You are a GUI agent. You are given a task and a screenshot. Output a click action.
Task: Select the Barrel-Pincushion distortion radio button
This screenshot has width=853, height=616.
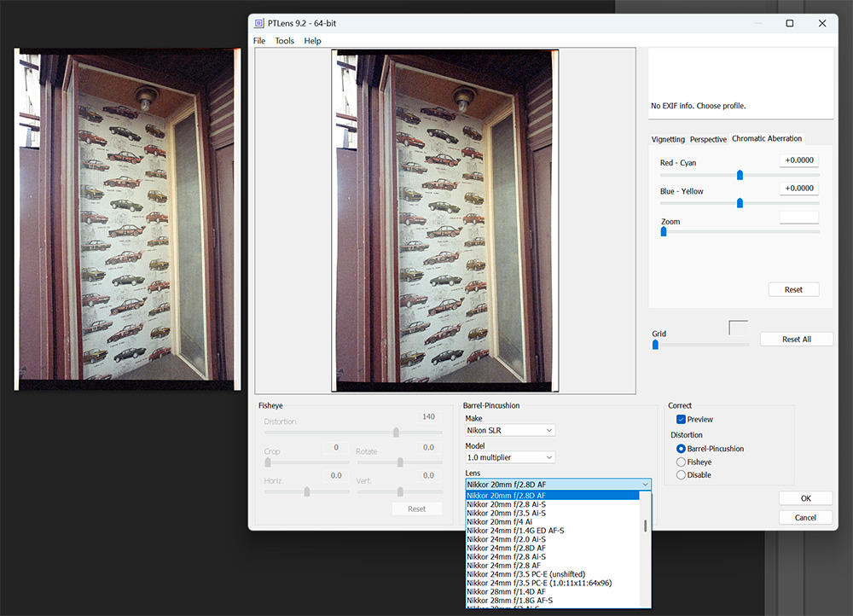(681, 449)
